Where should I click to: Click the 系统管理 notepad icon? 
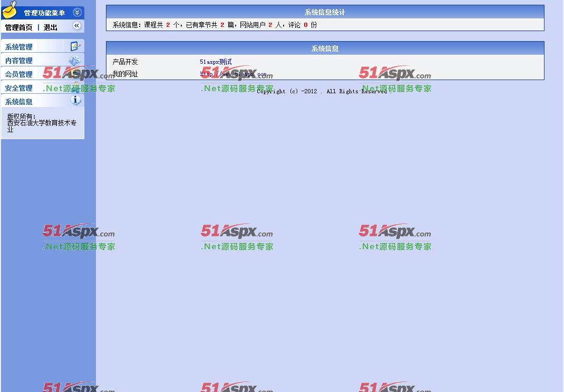[x=75, y=46]
